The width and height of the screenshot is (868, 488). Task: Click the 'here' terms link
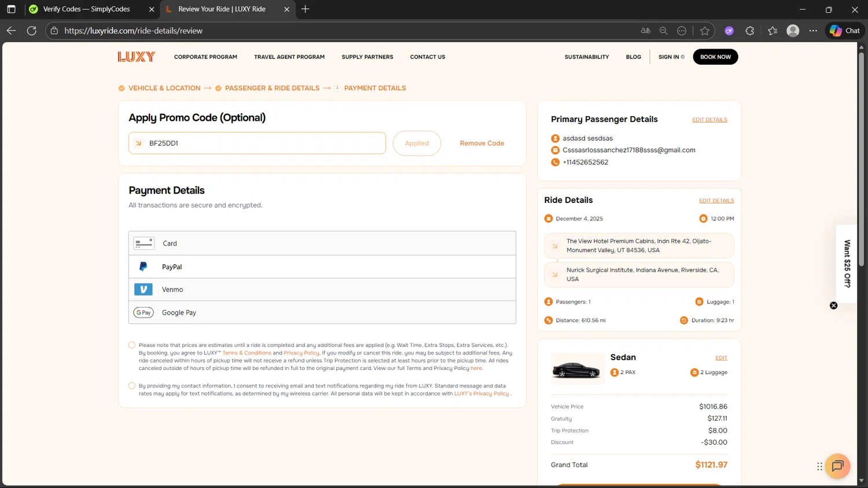click(476, 368)
